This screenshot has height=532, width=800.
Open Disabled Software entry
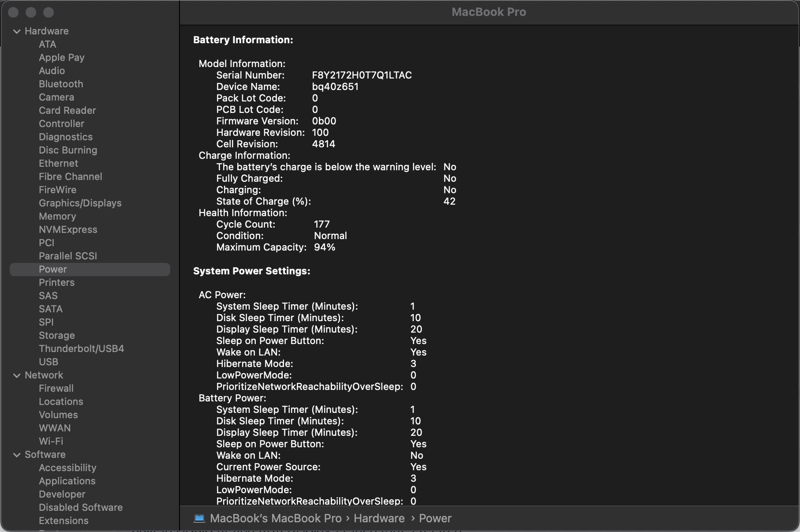[x=81, y=508]
